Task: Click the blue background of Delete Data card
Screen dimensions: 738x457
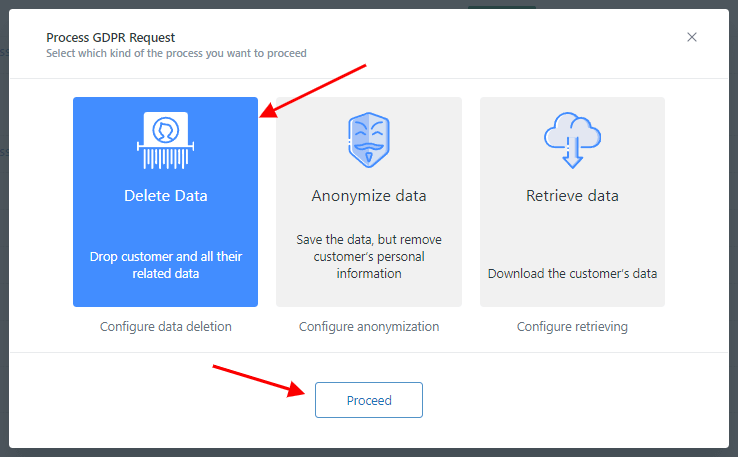Action: [x=165, y=226]
